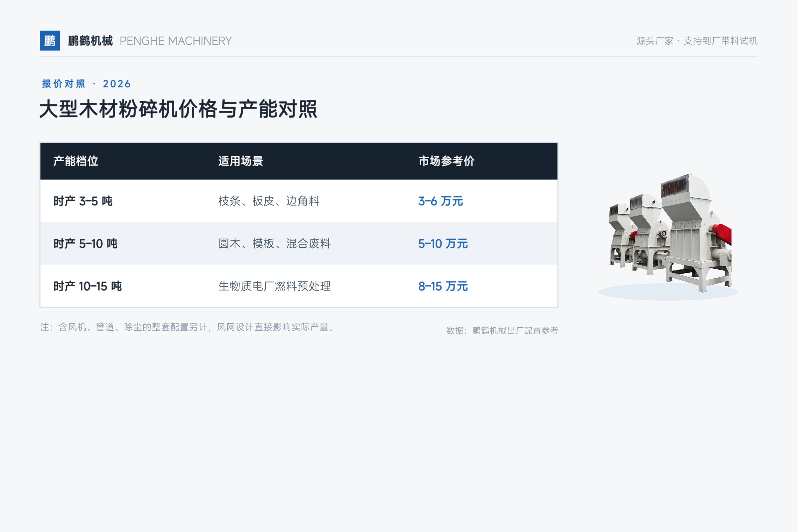Click the wood crusher machines photo

pyautogui.click(x=670, y=233)
